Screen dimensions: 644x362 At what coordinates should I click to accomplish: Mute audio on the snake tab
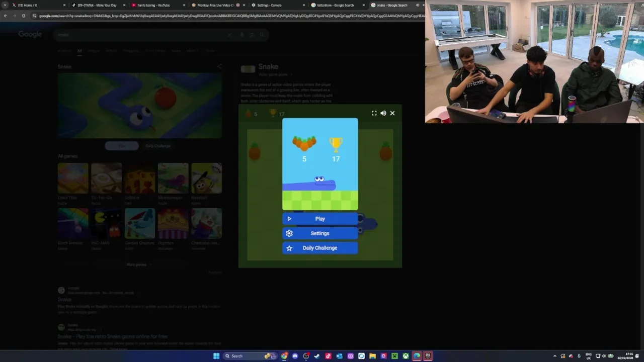point(417,5)
